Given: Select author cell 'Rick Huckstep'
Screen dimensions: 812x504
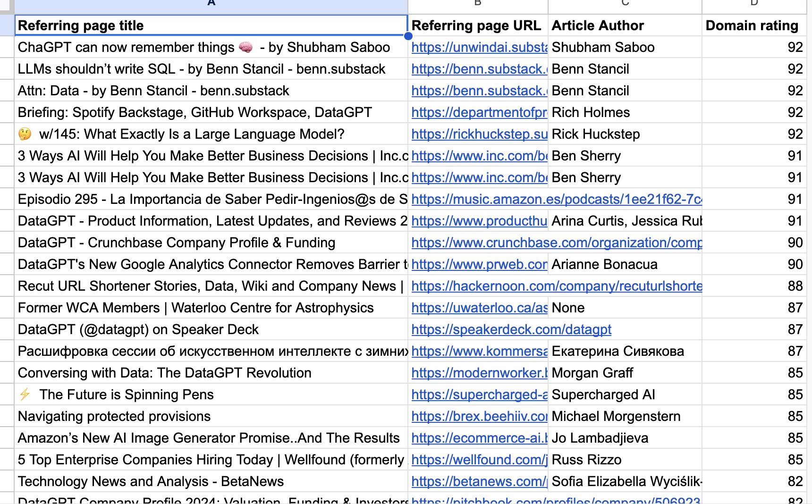Looking at the screenshot, I should pos(625,134).
